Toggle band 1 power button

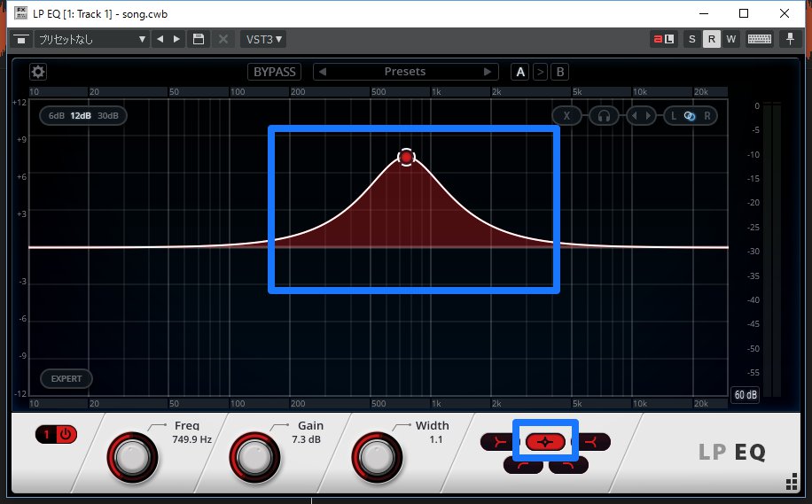[57, 435]
